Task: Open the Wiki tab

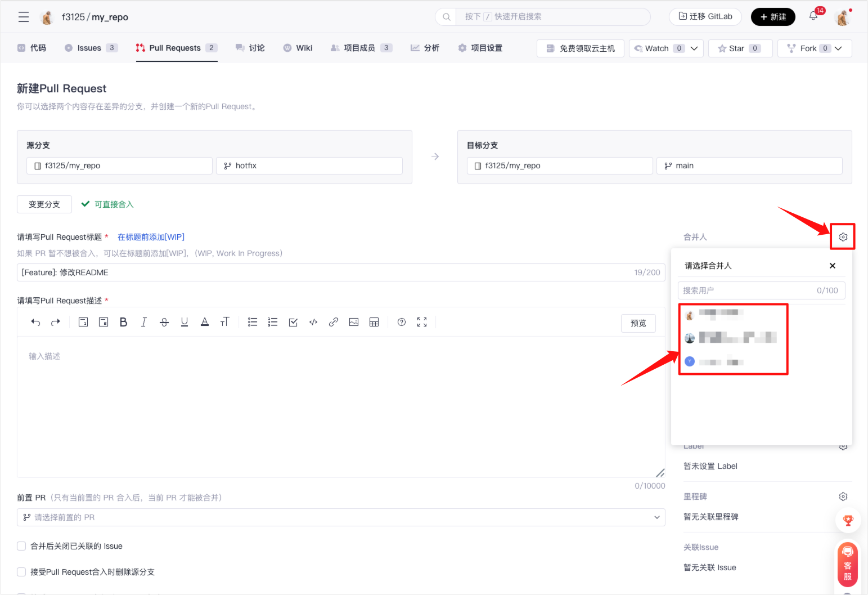Action: pyautogui.click(x=298, y=48)
